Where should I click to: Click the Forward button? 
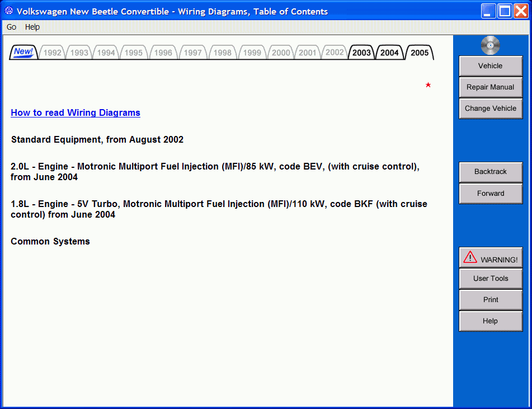[491, 194]
